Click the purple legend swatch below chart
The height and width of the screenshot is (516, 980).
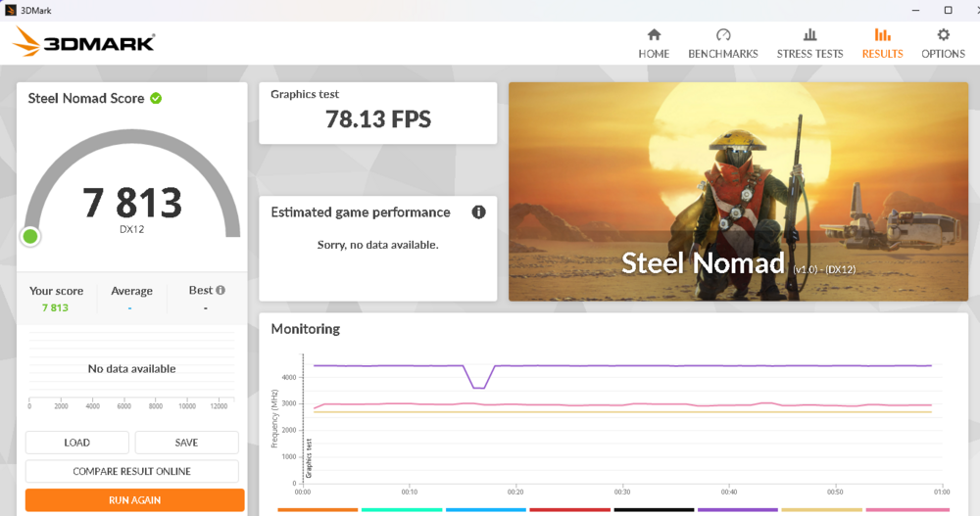point(738,510)
